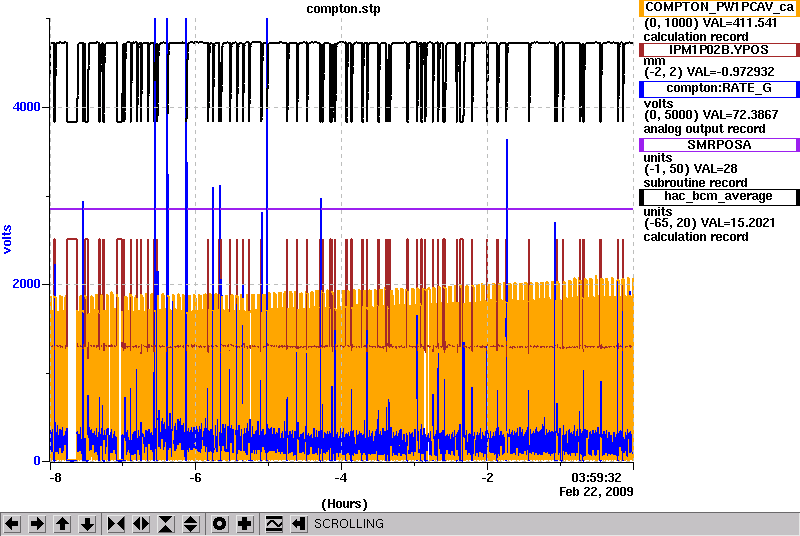Viewport: 800px width, 536px height.
Task: Click the (-2, 2) VAL=-0.972932 readout
Action: click(709, 72)
